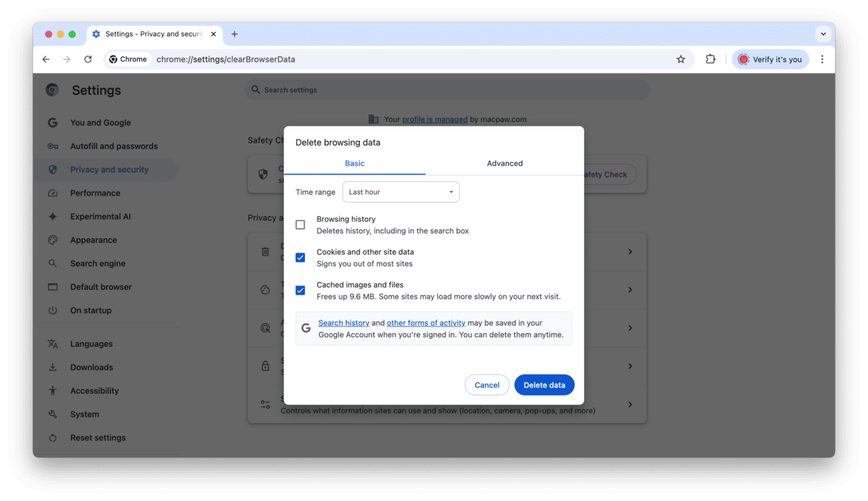Switch to the Basic tab
The width and height of the screenshot is (868, 501).
pyautogui.click(x=355, y=163)
